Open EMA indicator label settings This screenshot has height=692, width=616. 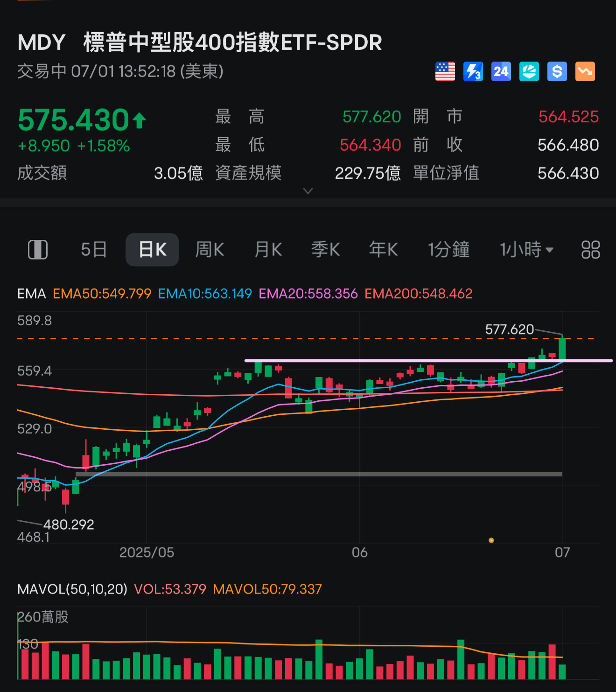[x=31, y=294]
